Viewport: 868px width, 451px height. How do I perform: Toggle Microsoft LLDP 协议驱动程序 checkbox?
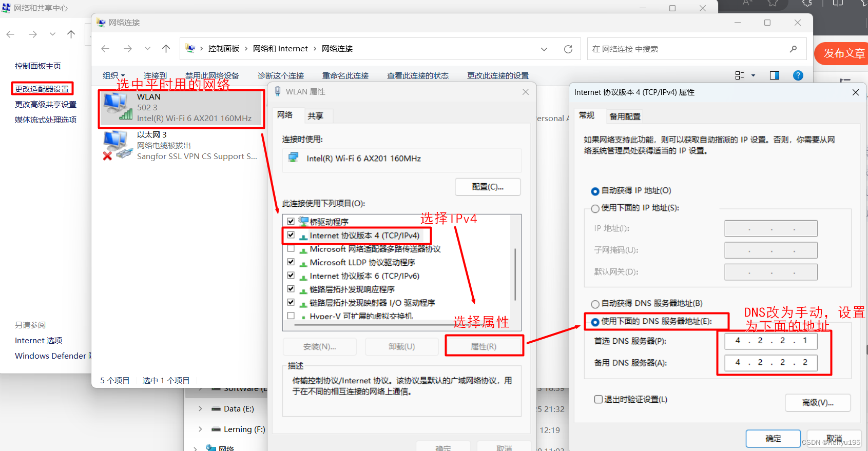point(291,262)
